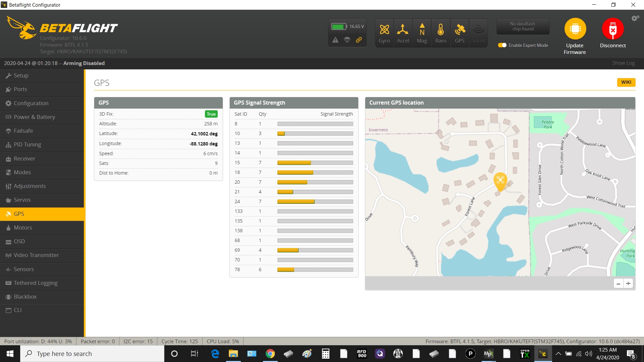This screenshot has height=362, width=644.
Task: Open the Setup tab
Action: click(x=42, y=76)
